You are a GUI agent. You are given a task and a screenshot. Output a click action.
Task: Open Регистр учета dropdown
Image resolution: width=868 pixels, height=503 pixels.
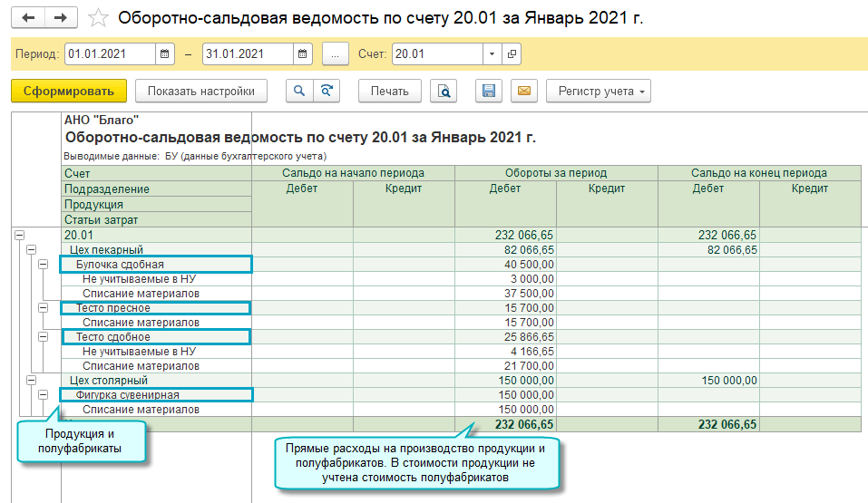(599, 92)
